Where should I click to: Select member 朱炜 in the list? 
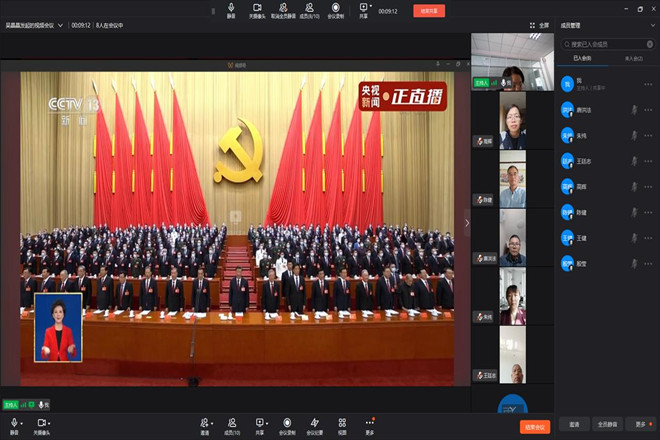coord(607,136)
